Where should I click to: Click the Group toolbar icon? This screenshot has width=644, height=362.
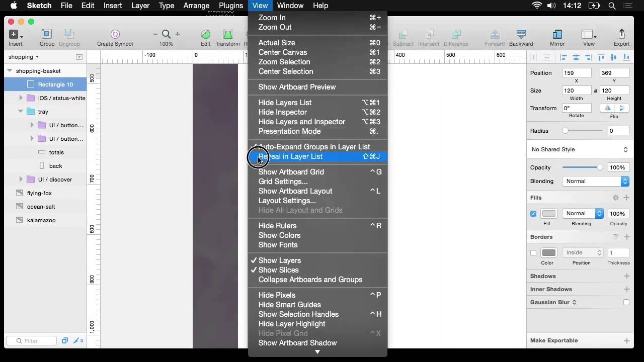click(x=47, y=35)
